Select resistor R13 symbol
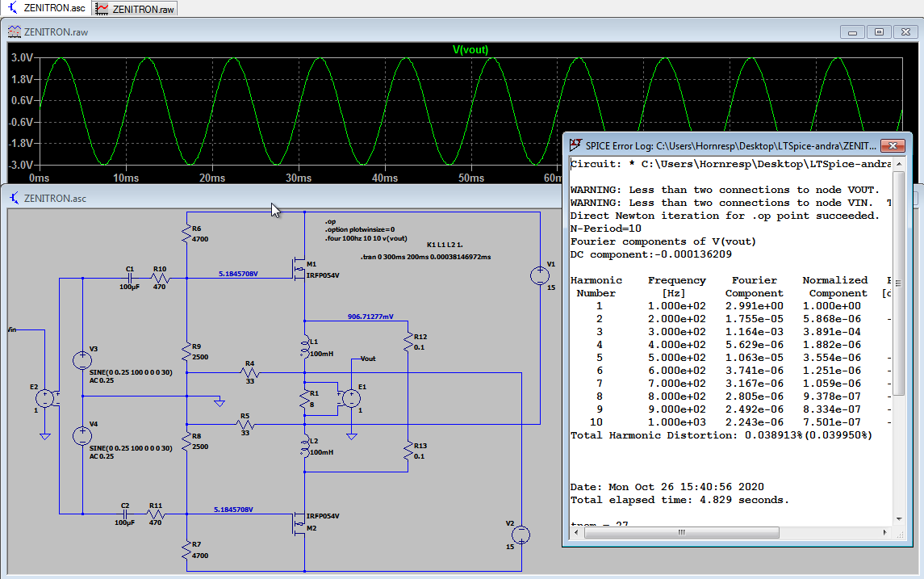Image resolution: width=924 pixels, height=579 pixels. (408, 451)
